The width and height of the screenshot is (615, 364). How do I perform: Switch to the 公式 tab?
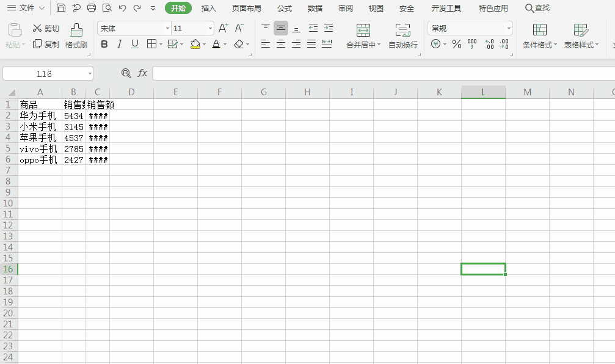285,8
